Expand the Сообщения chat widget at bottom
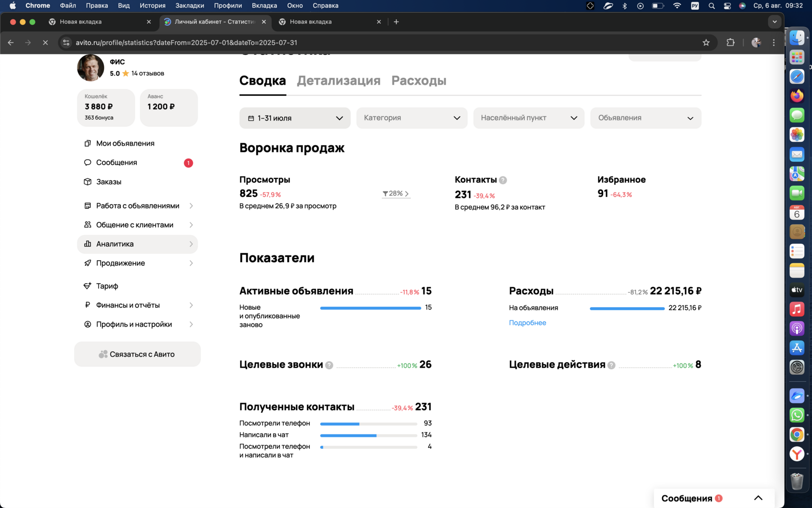Screen dimensions: 812x508 coord(714,498)
